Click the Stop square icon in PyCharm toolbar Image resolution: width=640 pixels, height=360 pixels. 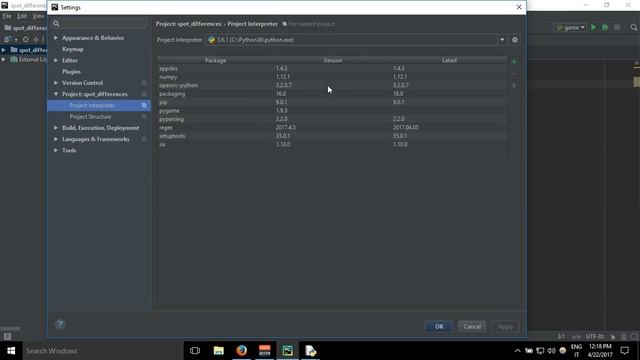617,27
